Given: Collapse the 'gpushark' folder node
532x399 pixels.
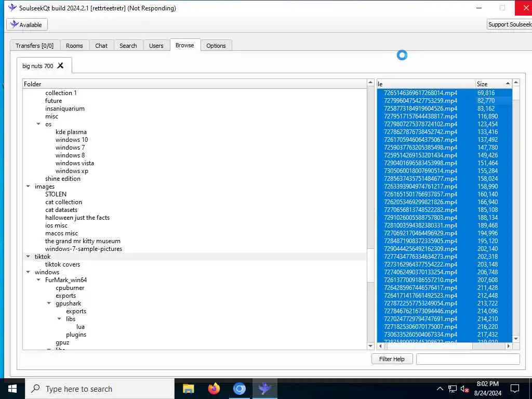Looking at the screenshot, I should (49, 303).
